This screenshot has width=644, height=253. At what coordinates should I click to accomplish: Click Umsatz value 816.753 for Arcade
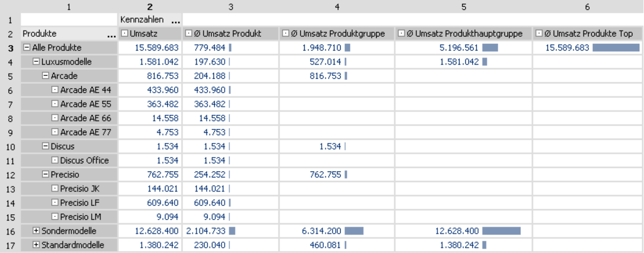point(162,76)
